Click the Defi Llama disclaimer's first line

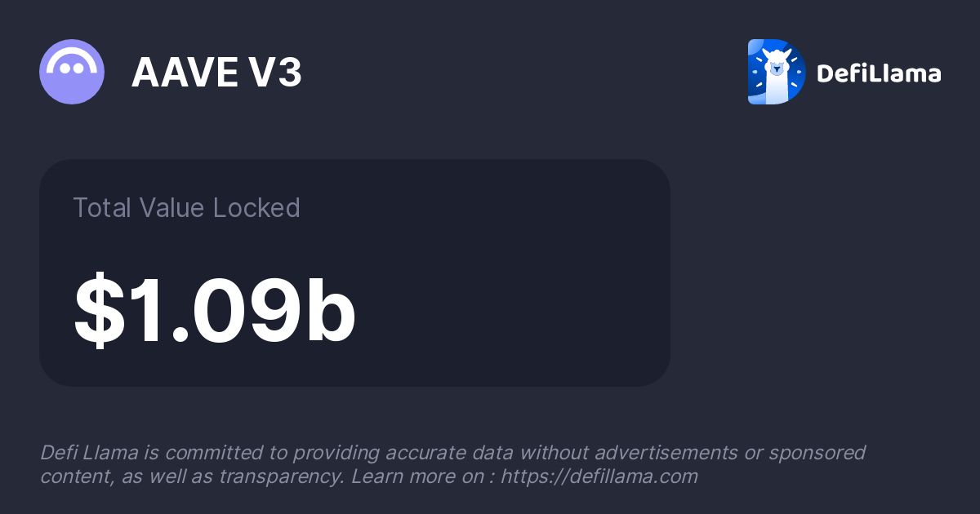coord(452,453)
